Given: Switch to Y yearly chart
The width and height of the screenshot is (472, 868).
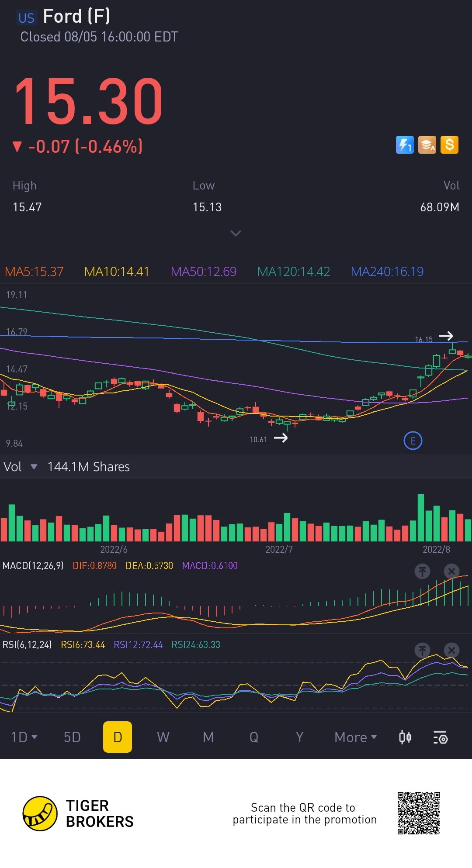Looking at the screenshot, I should (x=299, y=737).
